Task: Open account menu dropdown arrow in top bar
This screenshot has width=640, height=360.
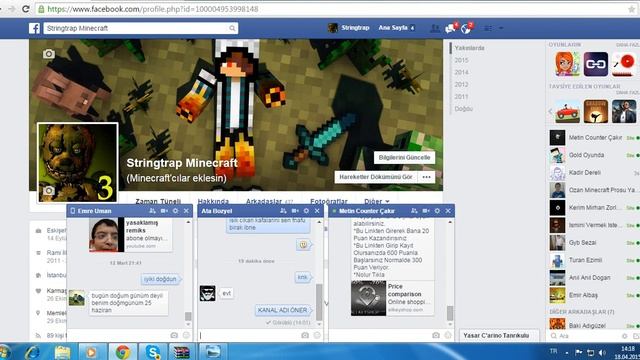Action: click(x=501, y=28)
